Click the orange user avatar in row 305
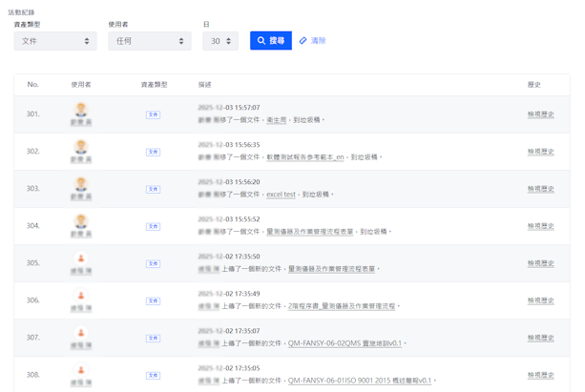The image size is (585, 392). pyautogui.click(x=81, y=258)
